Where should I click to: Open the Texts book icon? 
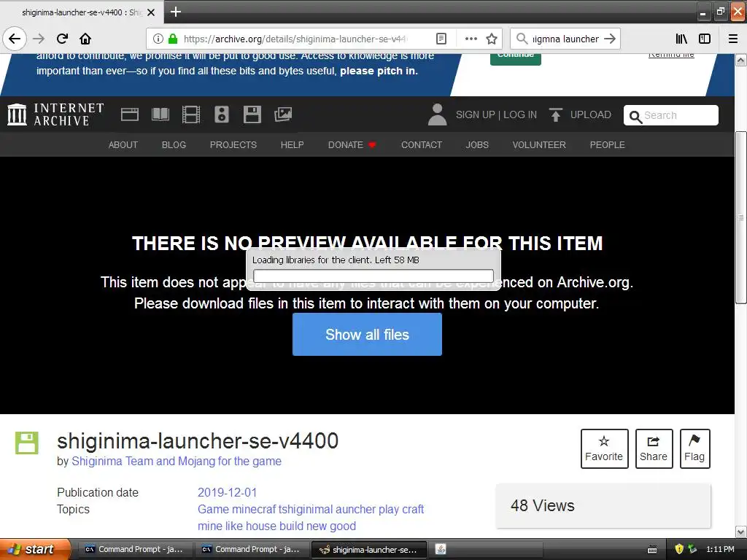coord(160,114)
